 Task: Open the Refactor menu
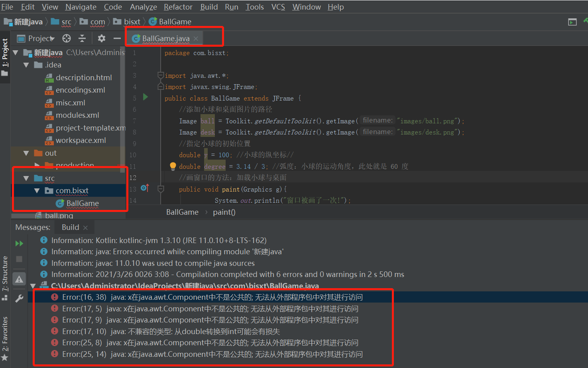coord(178,7)
